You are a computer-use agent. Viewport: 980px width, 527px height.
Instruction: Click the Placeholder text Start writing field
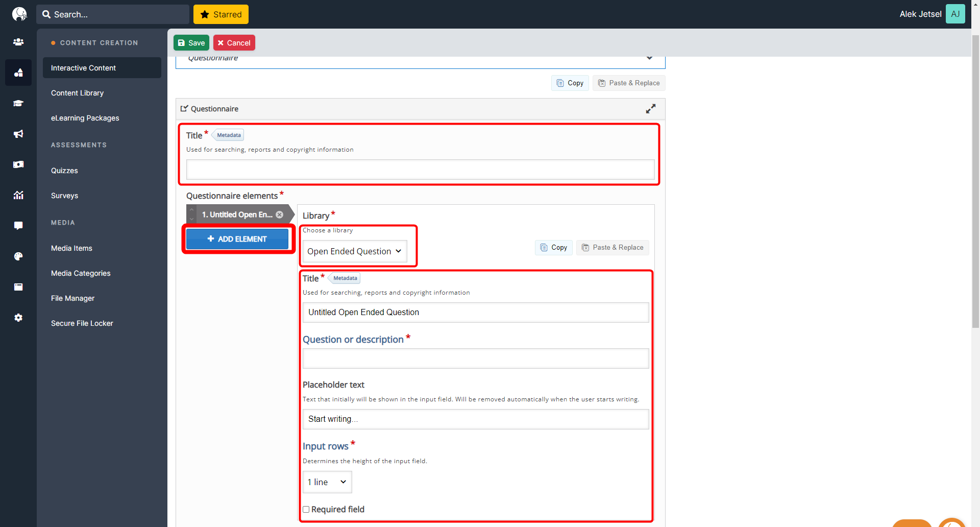click(476, 419)
